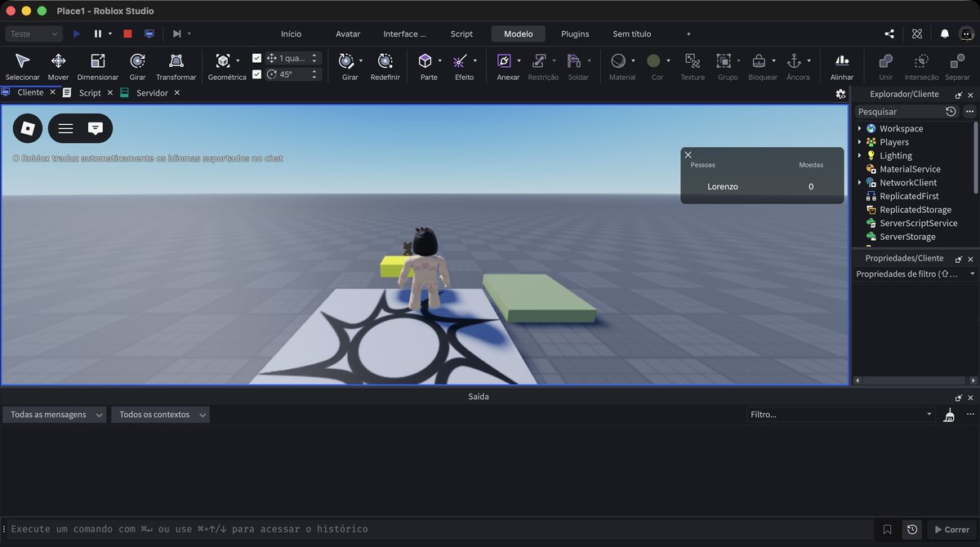Screen dimensions: 980x547
Task: Click the command bar input field
Action: [x=441, y=529]
